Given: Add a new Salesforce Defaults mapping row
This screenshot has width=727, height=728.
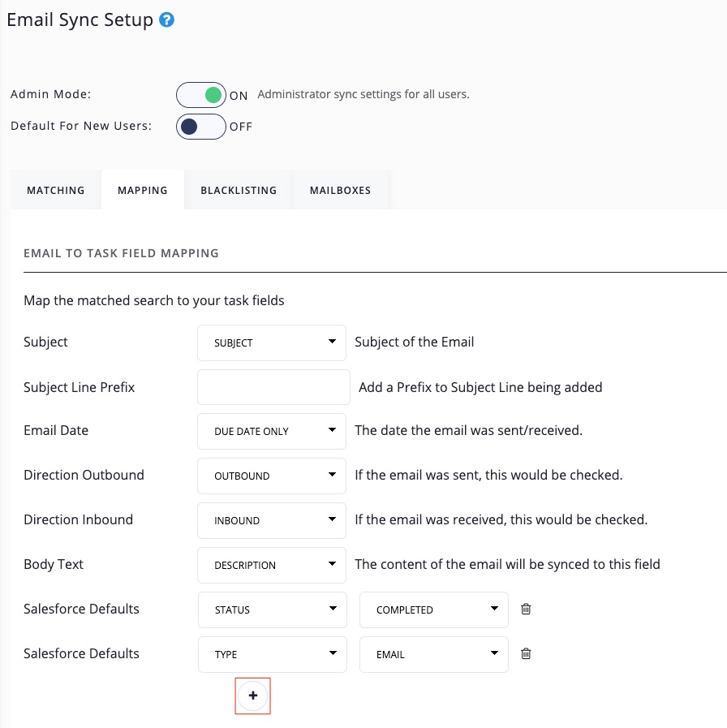Looking at the screenshot, I should 252,696.
